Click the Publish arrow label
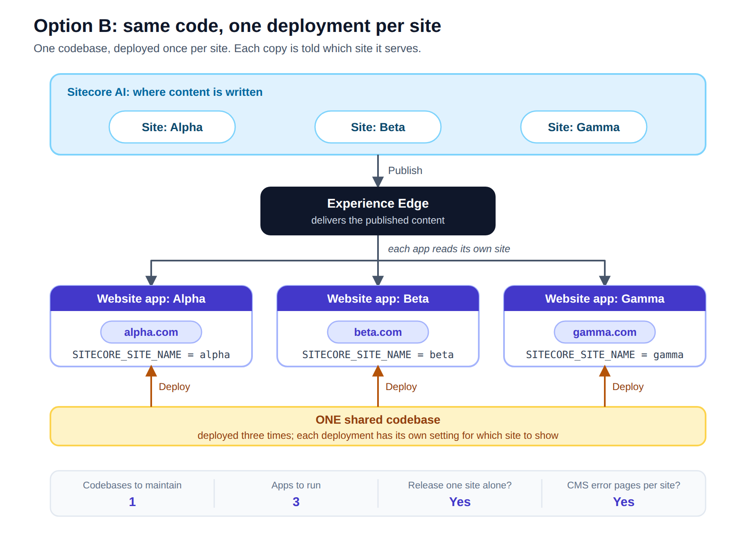756x538 pixels. click(x=405, y=170)
